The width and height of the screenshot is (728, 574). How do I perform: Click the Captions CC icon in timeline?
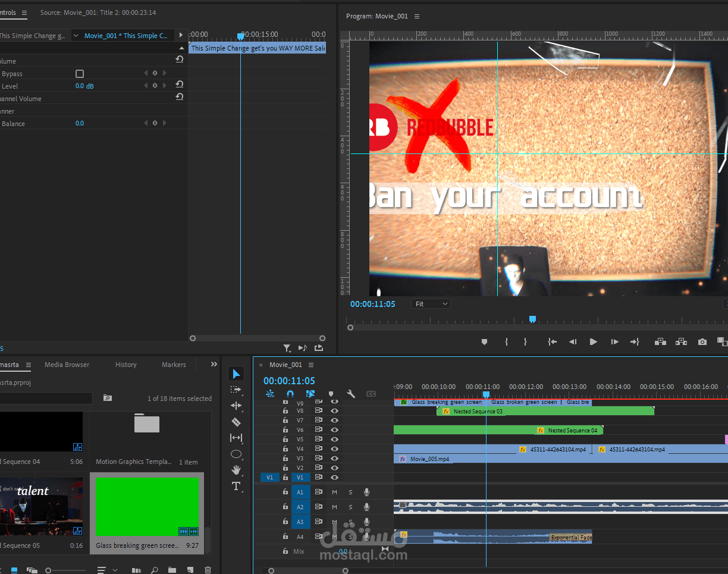point(371,394)
